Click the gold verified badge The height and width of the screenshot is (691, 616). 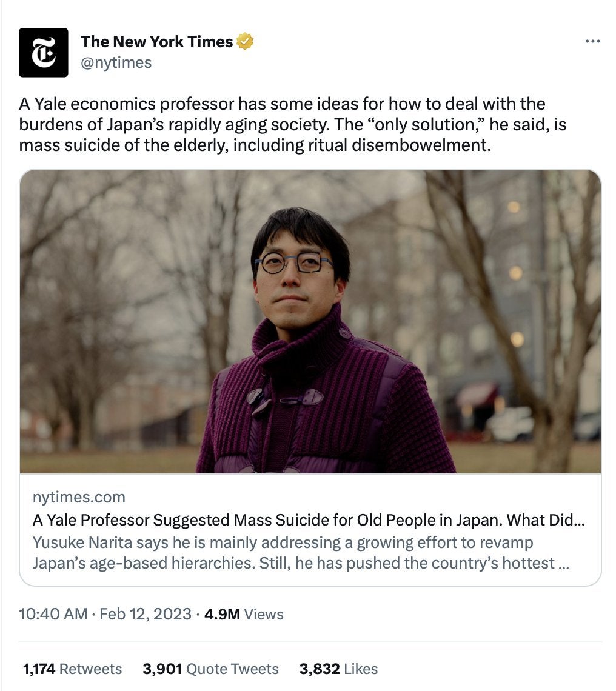[244, 42]
